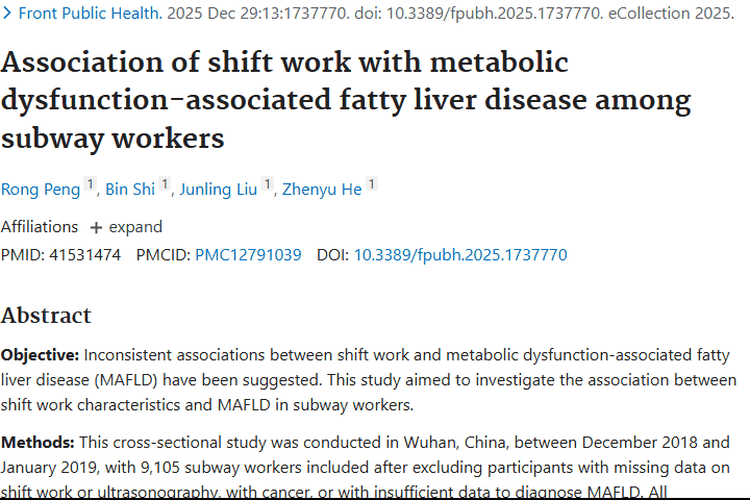Click affiliation superscript 1 after Rong Peng
Screen dimensions: 750x500
pyautogui.click(x=90, y=185)
